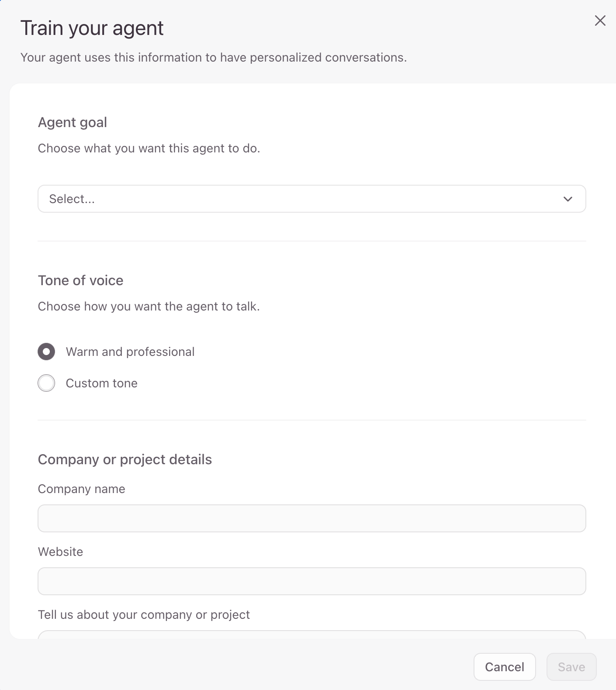Image resolution: width=616 pixels, height=690 pixels.
Task: Click the 'Tone of voice' section heading
Action: coord(80,280)
